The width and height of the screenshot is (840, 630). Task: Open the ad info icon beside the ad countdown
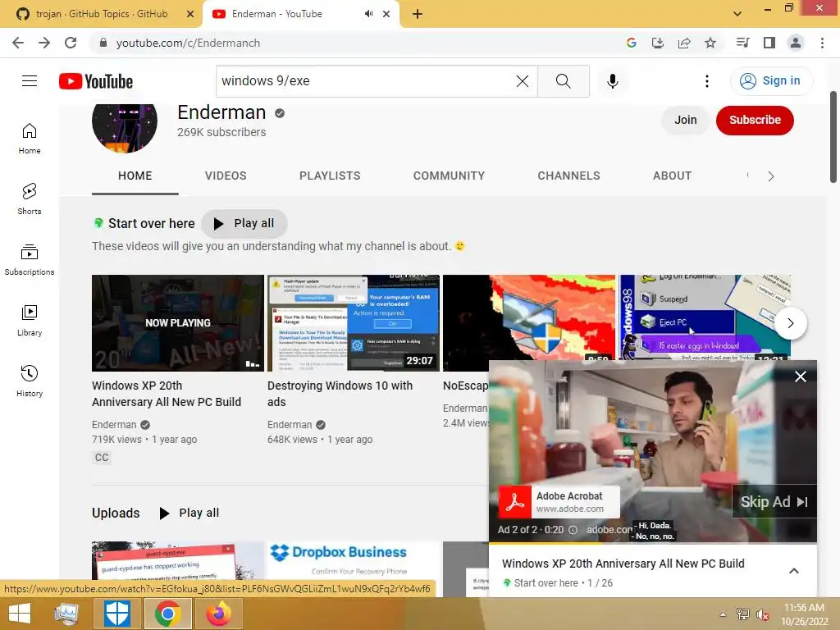coord(573,530)
